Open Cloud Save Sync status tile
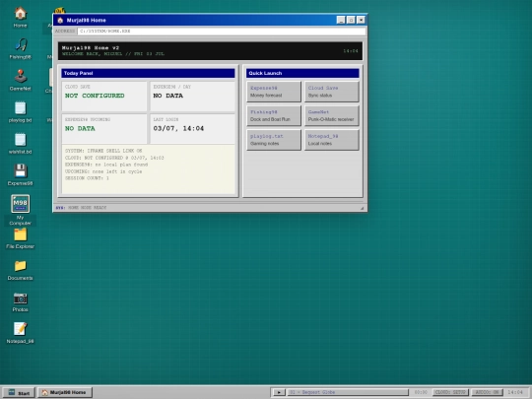The width and height of the screenshot is (532, 399). click(331, 92)
